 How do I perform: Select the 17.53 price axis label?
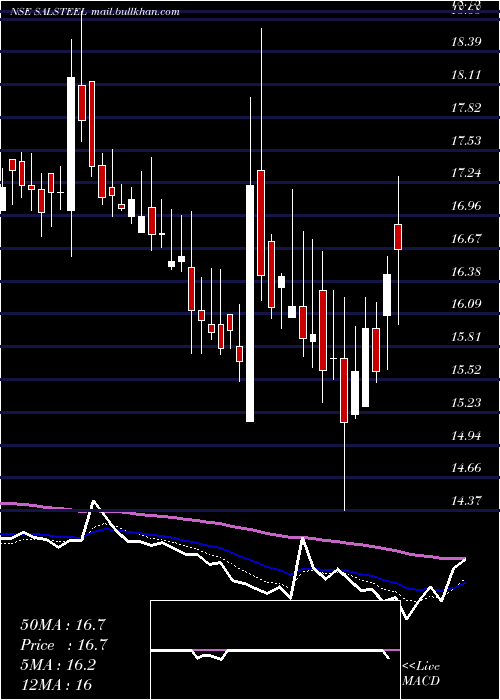466,141
